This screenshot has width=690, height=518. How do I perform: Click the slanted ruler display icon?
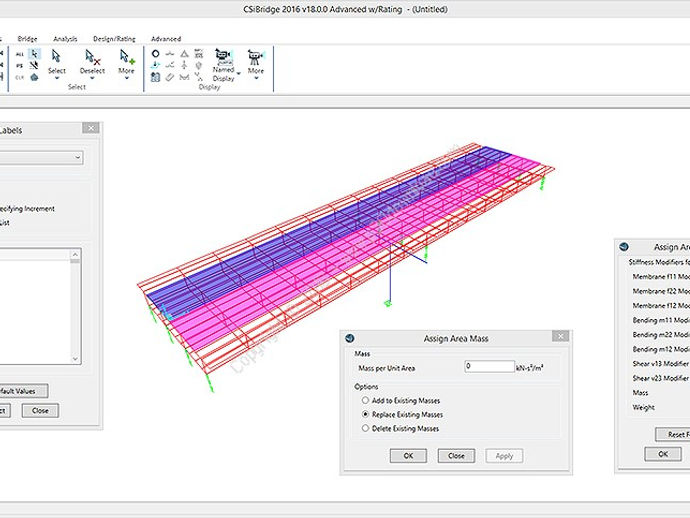click(170, 77)
